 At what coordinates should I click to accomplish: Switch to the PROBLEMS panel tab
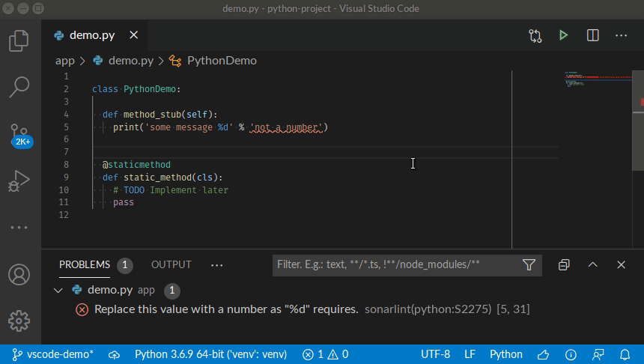(x=85, y=264)
